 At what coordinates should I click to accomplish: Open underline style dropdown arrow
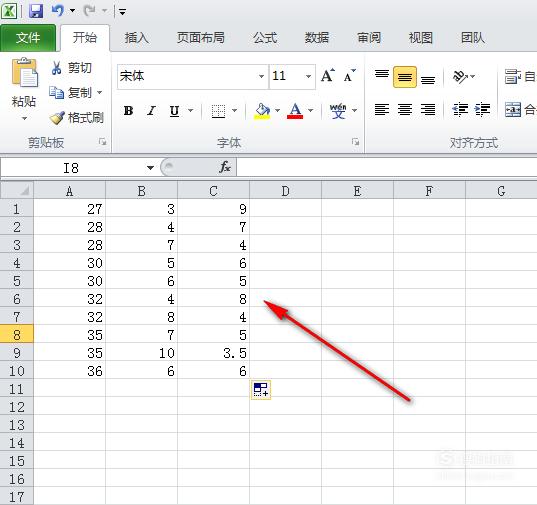click(190, 110)
